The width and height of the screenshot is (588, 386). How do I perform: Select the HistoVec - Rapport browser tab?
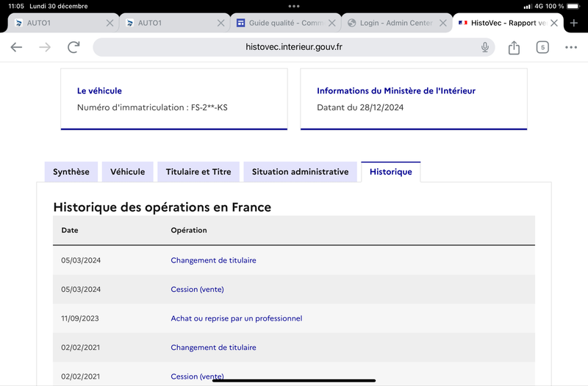(508, 24)
